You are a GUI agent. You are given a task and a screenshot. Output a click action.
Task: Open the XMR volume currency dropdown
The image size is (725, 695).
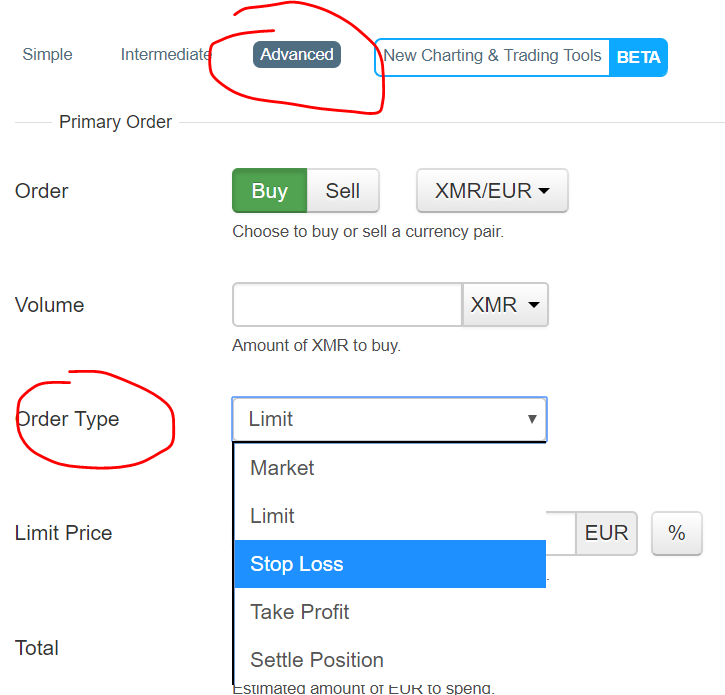505,305
